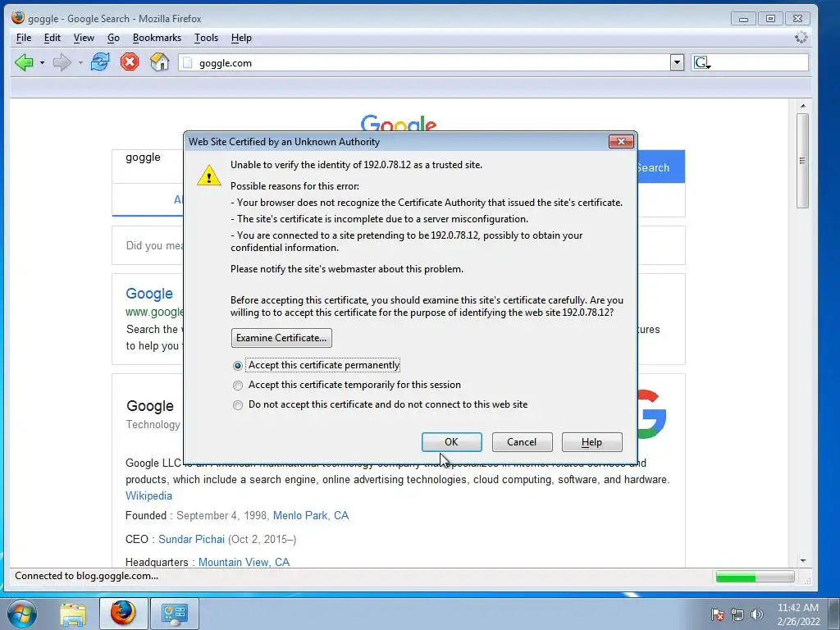The image size is (840, 630).
Task: Click the page vertical scrollbar thumb
Action: point(802,160)
